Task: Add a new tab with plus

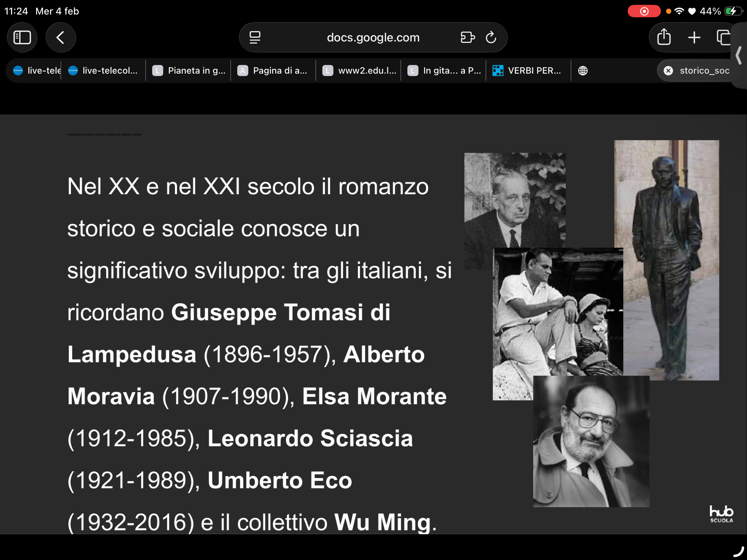Action: pos(694,37)
